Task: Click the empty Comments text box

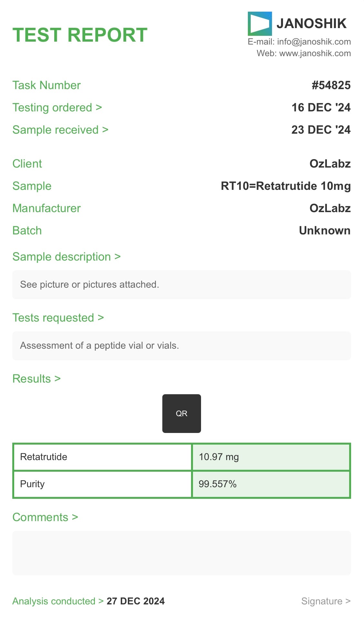Action: [x=181, y=553]
